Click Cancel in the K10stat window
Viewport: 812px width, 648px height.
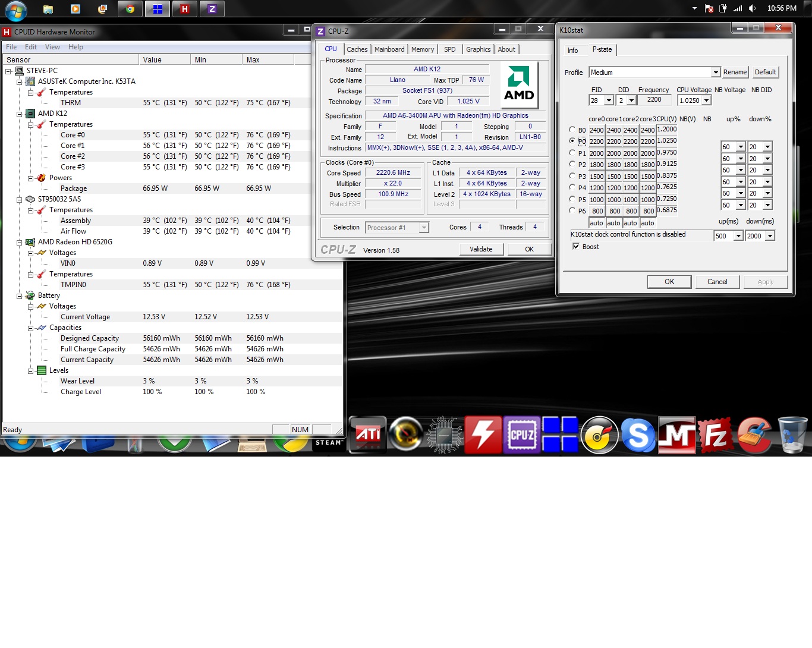click(717, 282)
